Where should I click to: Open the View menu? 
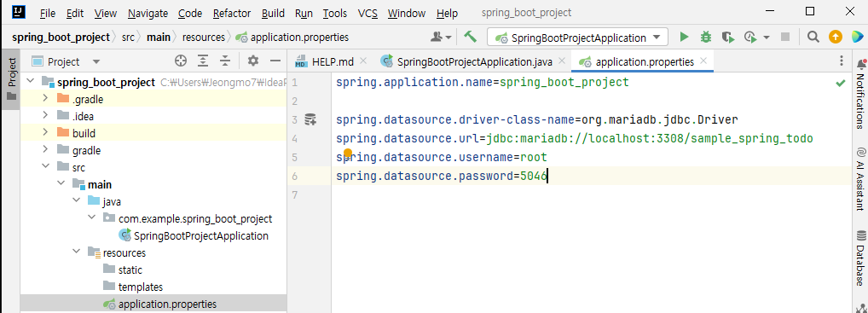click(x=105, y=13)
